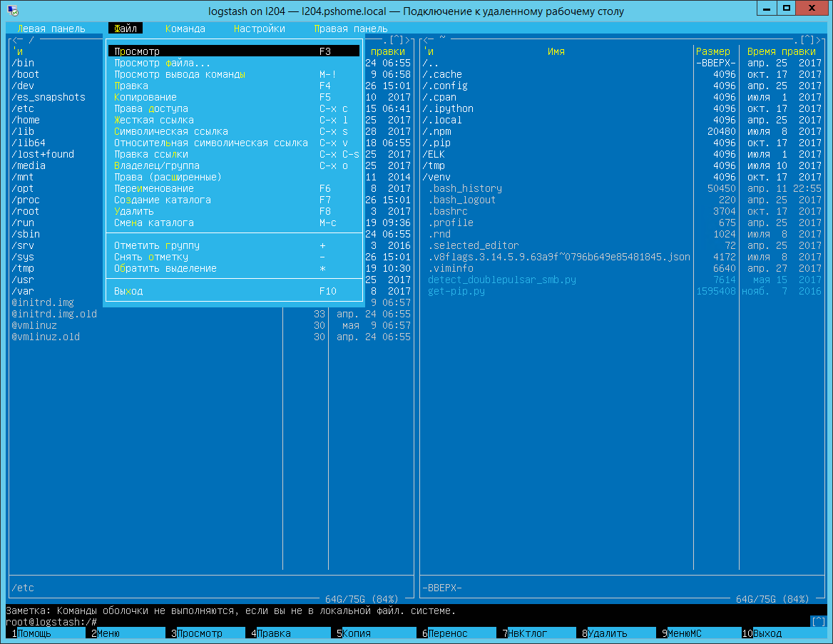Click the right panel [^] history arrow

[808, 40]
